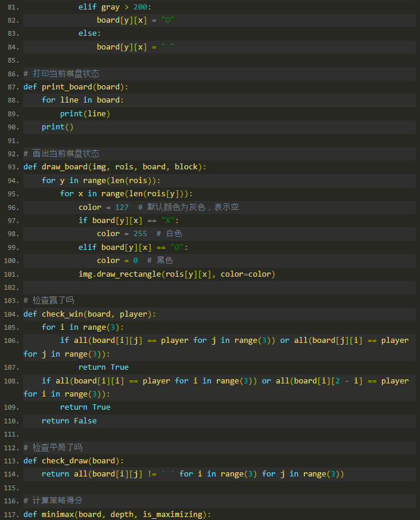Viewport: 420px width, 520px height.
Task: Click 'def check_win(board, player):' definition
Action: (90, 314)
